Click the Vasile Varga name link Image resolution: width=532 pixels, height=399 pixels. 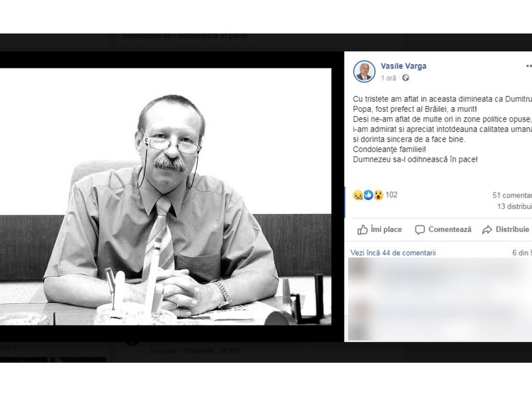coord(403,66)
